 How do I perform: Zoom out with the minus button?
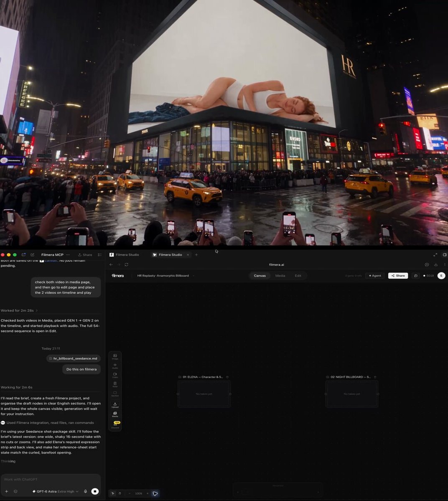point(130,493)
